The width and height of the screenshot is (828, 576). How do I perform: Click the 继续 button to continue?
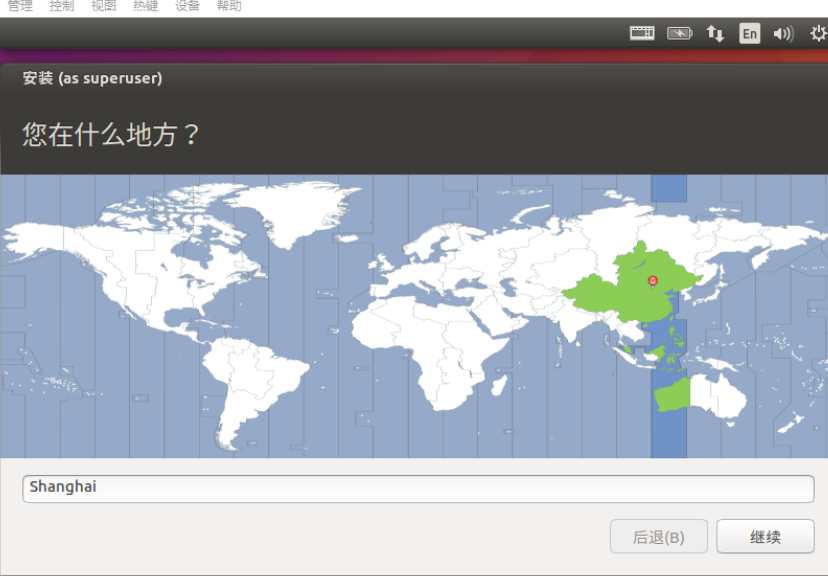(765, 536)
